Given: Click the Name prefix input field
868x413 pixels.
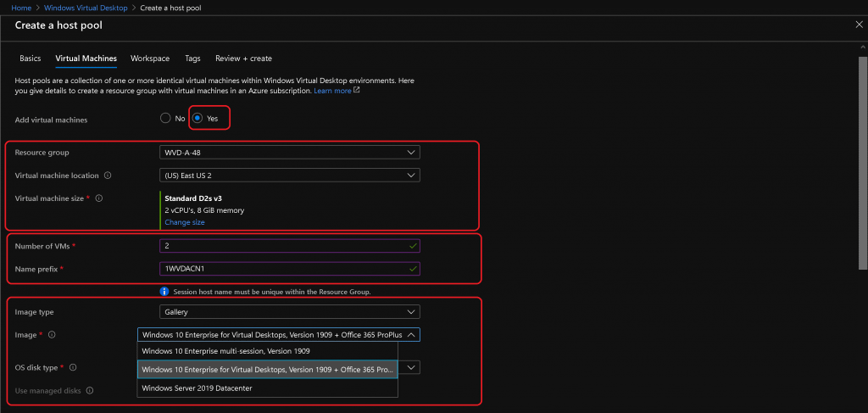Looking at the screenshot, I should (x=290, y=269).
